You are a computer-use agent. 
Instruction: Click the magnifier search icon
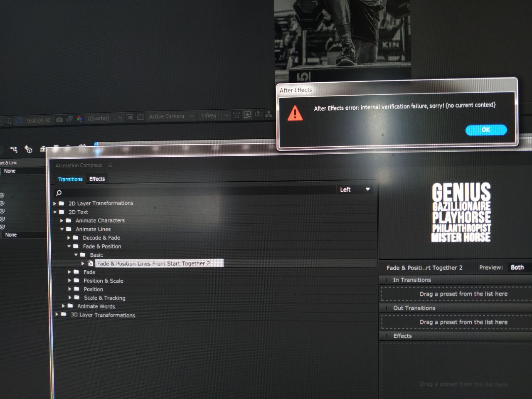point(59,193)
